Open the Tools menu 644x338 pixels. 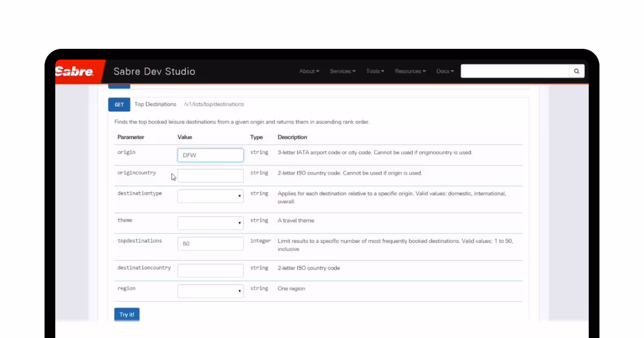375,71
